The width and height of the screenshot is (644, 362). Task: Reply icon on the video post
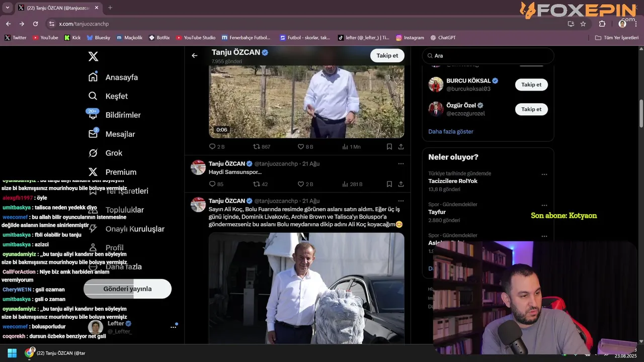pyautogui.click(x=212, y=147)
